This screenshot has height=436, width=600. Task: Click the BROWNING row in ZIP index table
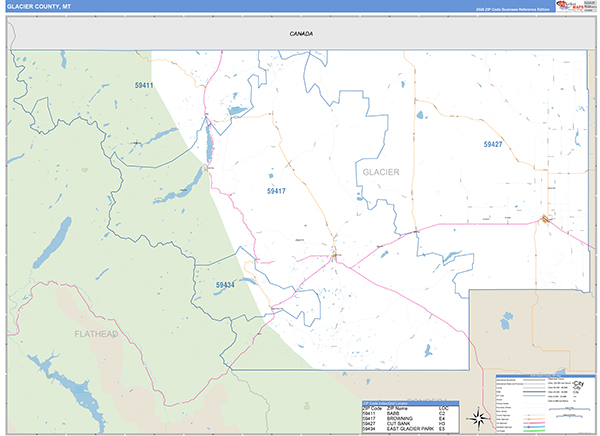(410, 418)
